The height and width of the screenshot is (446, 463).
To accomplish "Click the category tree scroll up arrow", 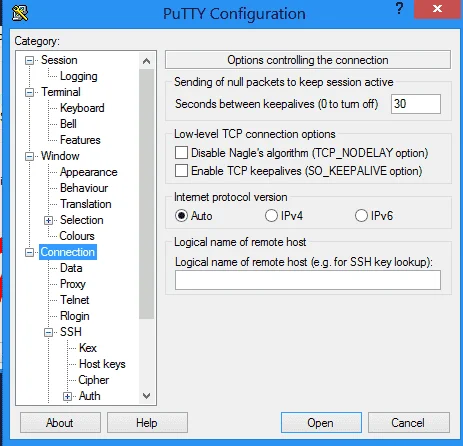I will coord(146,61).
